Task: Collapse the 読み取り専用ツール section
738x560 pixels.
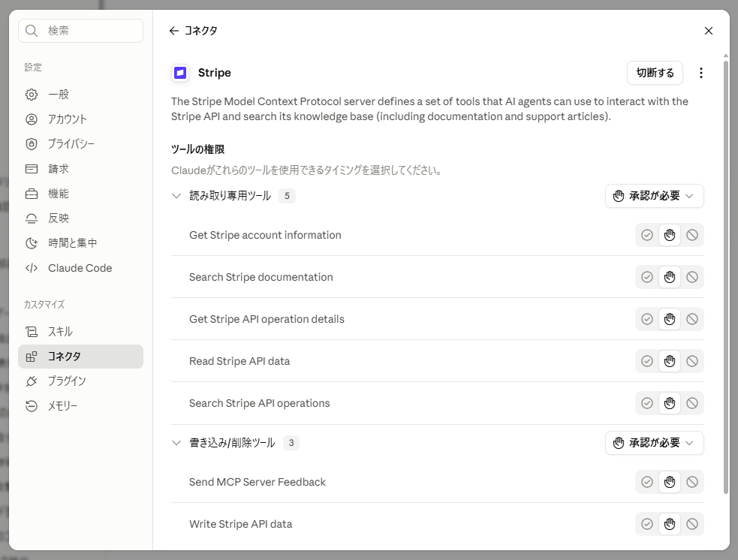Action: tap(176, 196)
